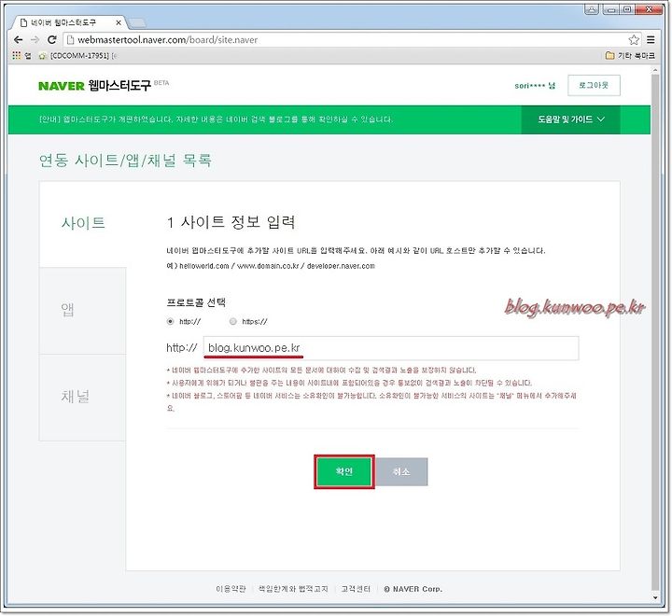
Task: Click the site URL input field
Action: (x=391, y=348)
